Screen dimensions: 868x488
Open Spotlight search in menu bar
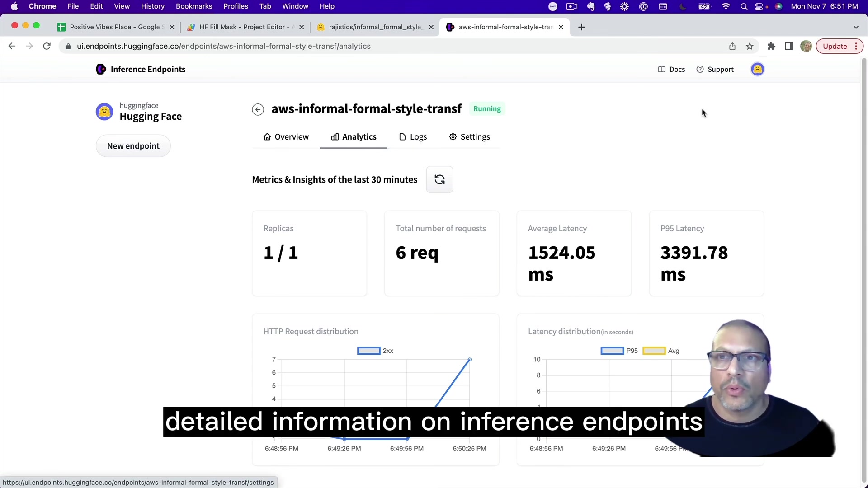[x=744, y=6]
